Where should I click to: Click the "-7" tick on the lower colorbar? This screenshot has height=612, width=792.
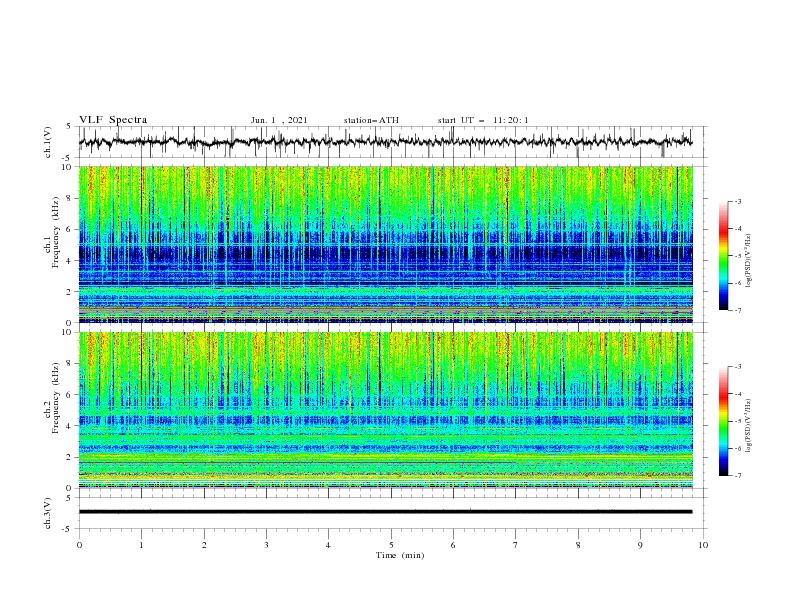pos(738,476)
